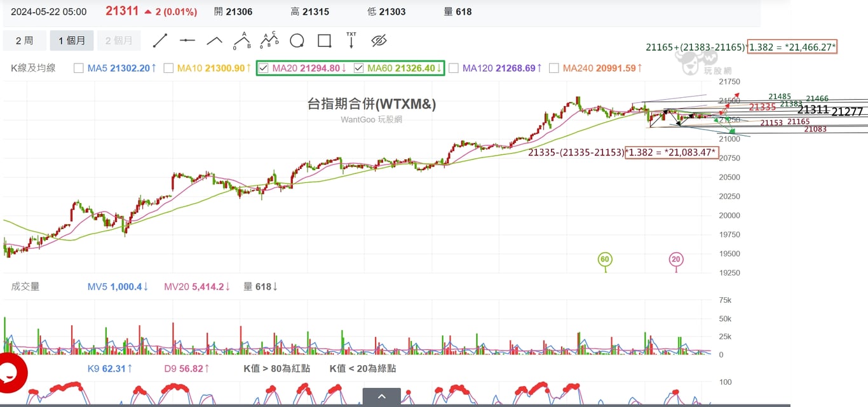Click the K9 62.31 indicator value
868x407 pixels.
(109, 368)
